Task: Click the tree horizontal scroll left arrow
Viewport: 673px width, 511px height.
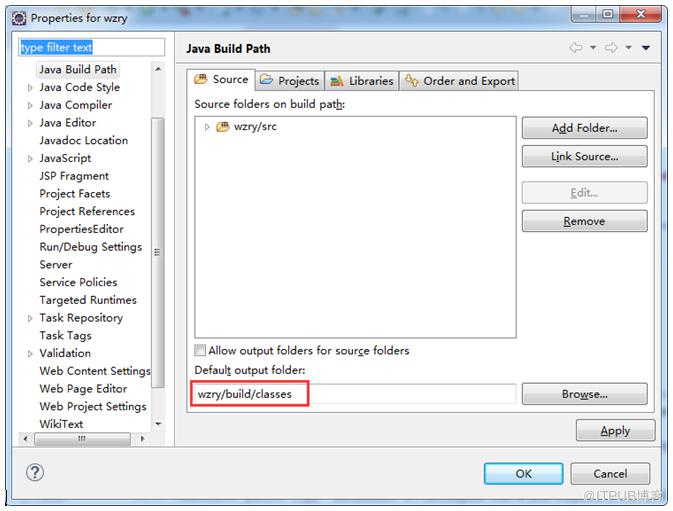Action: (25, 438)
